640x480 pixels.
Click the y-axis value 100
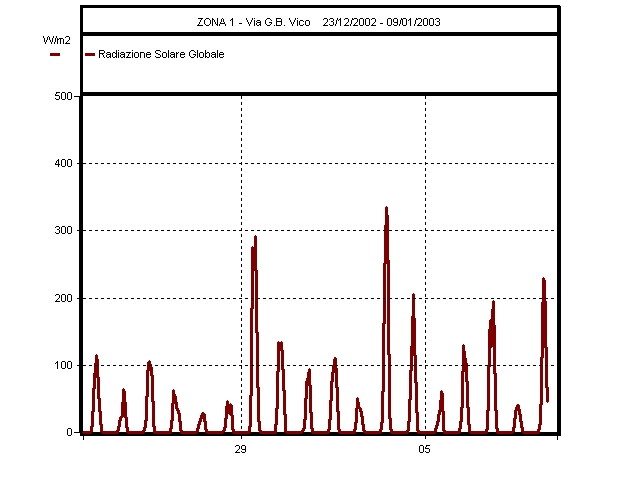click(x=63, y=365)
